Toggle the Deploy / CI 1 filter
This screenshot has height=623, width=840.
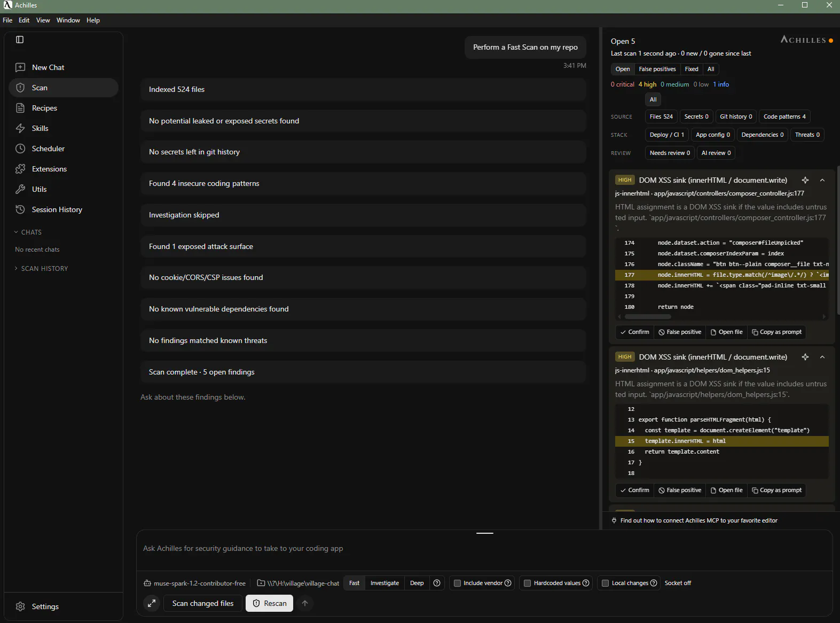(666, 135)
